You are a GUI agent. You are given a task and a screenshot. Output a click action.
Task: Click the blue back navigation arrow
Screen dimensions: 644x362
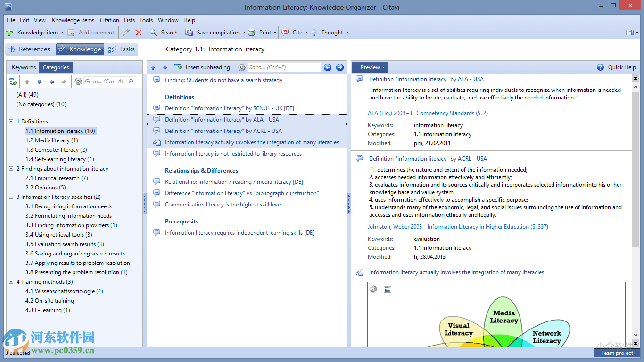[328, 67]
